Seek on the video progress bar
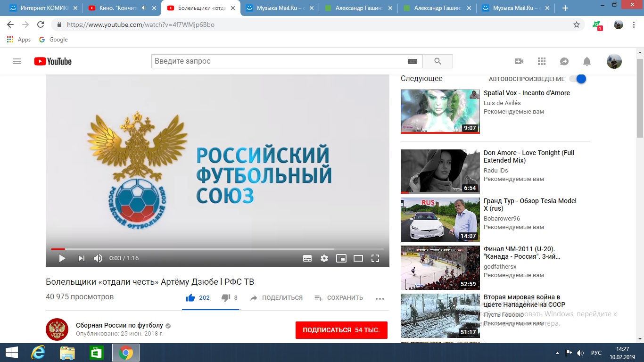Screen dimensions: 644x362 point(217,249)
